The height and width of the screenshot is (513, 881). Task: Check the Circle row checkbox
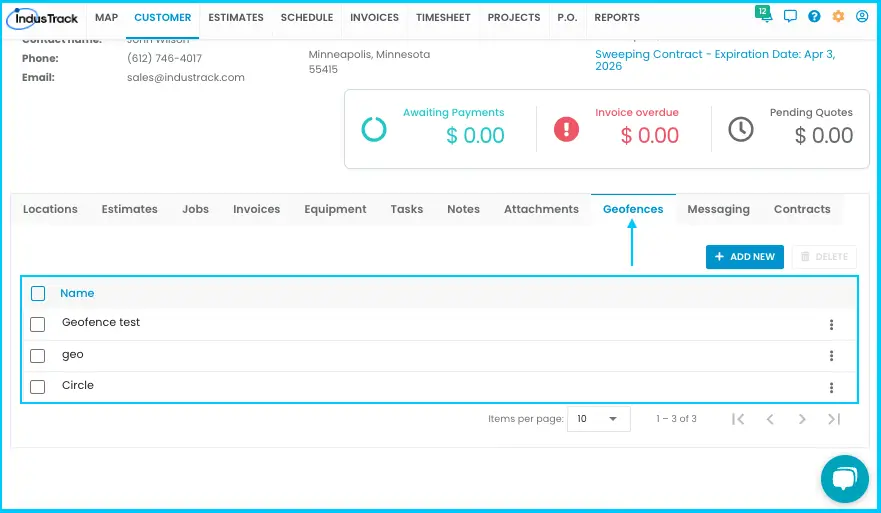point(38,387)
